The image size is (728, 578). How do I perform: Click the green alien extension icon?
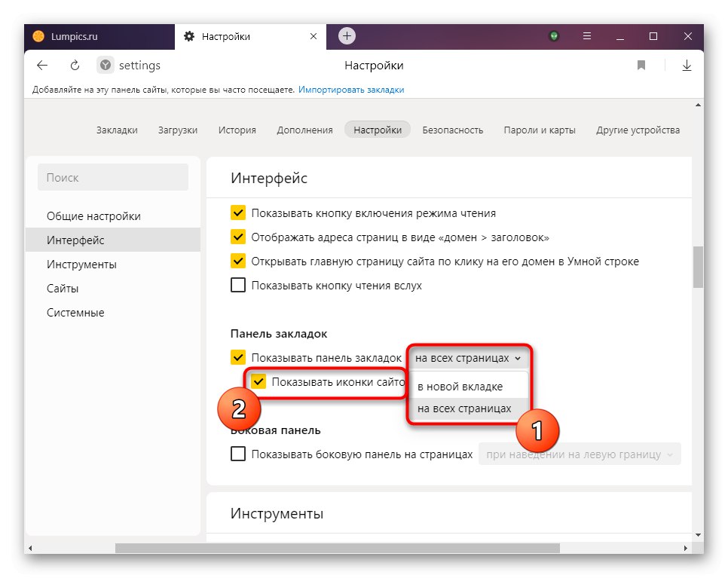554,35
